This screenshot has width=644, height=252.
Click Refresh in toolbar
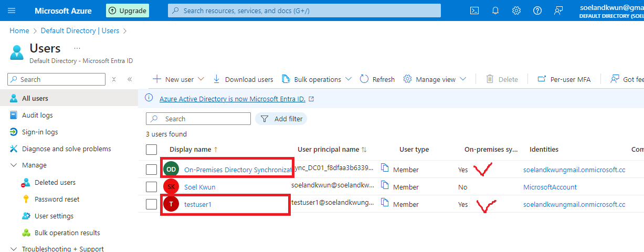click(x=377, y=79)
